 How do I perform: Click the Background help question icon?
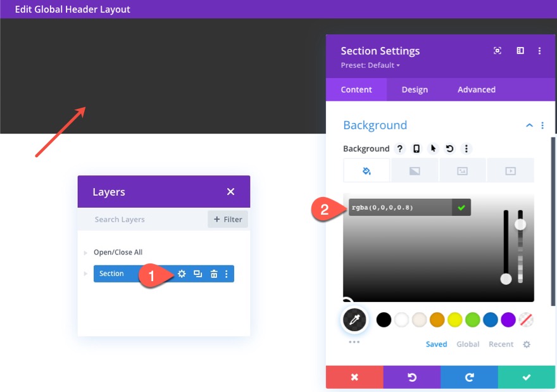click(399, 149)
